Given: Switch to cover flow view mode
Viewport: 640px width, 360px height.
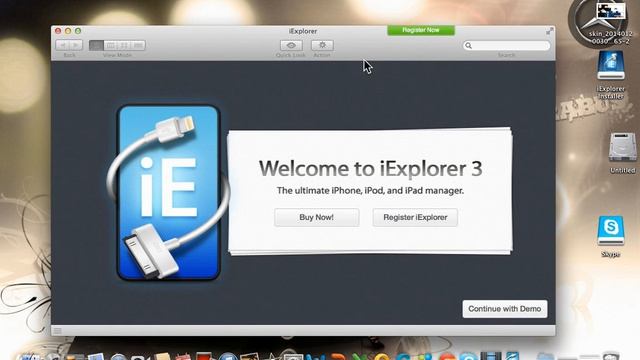Looking at the screenshot, I should (x=138, y=45).
